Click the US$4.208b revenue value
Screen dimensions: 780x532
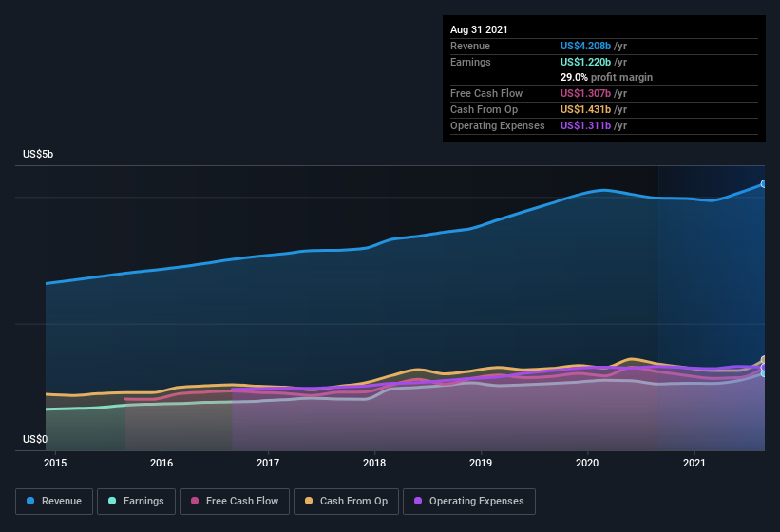(x=585, y=46)
